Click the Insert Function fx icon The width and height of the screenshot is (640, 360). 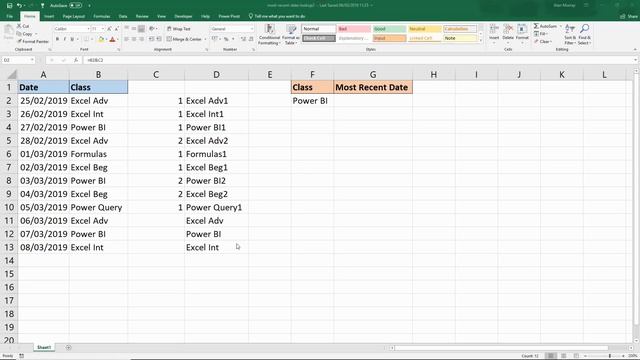click(76, 60)
